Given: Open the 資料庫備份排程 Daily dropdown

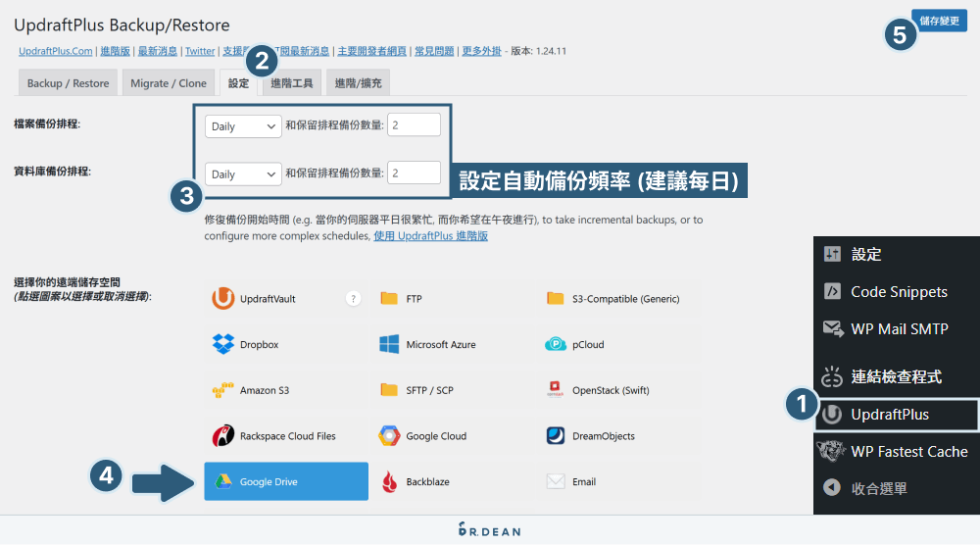Looking at the screenshot, I should (x=243, y=174).
